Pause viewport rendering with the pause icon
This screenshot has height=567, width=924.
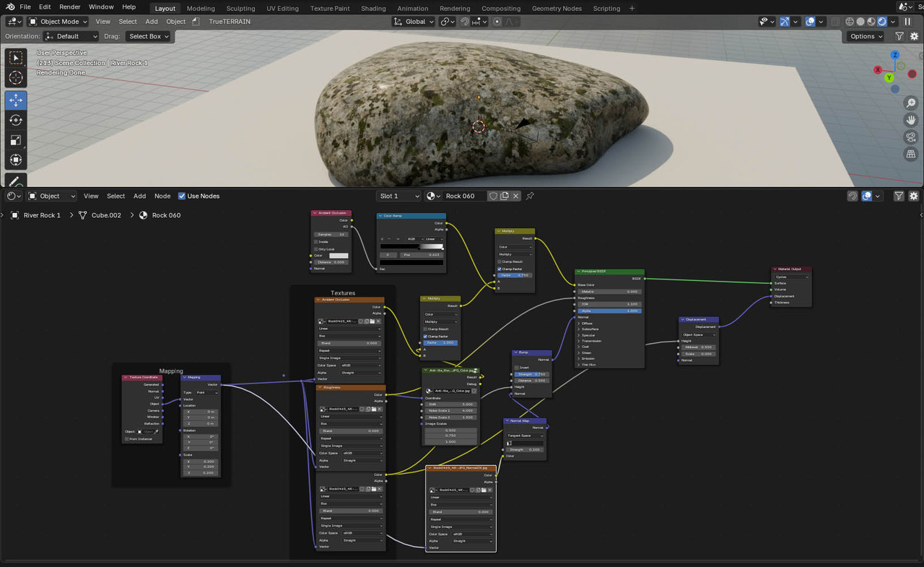click(907, 22)
